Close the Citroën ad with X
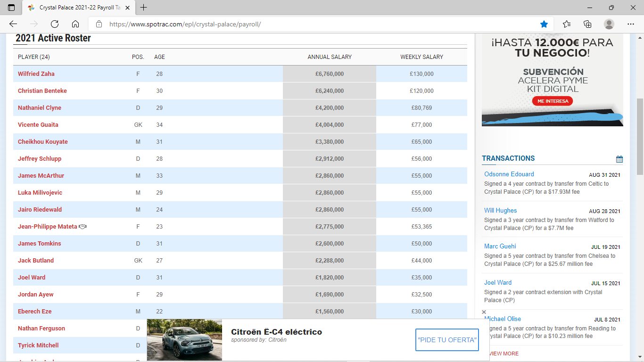The image size is (644, 362). [x=484, y=312]
